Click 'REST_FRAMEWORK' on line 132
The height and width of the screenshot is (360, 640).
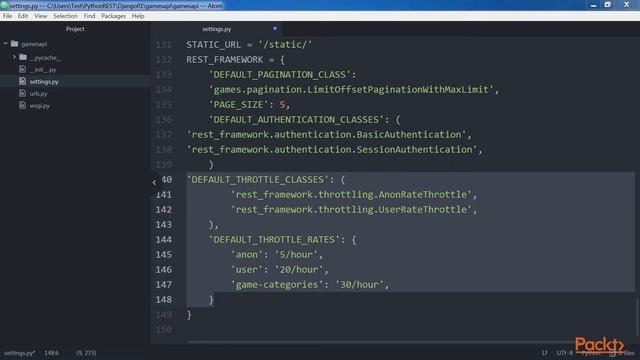coord(225,60)
